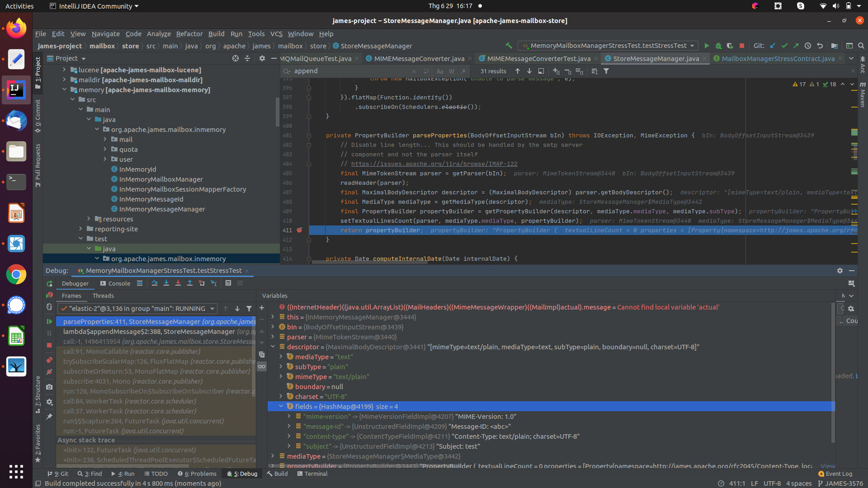868x488 pixels.
Task: Resume Program in debug sidebar
Action: [x=49, y=321]
